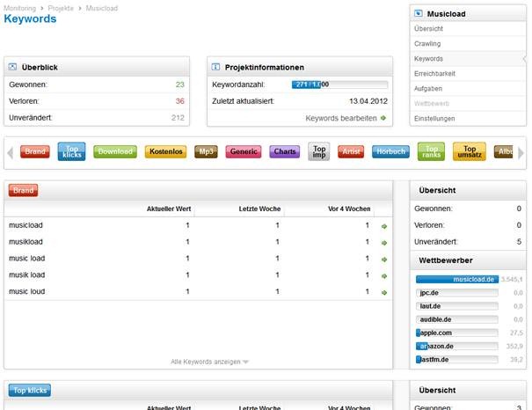Click Top klicks section header label

(x=30, y=391)
